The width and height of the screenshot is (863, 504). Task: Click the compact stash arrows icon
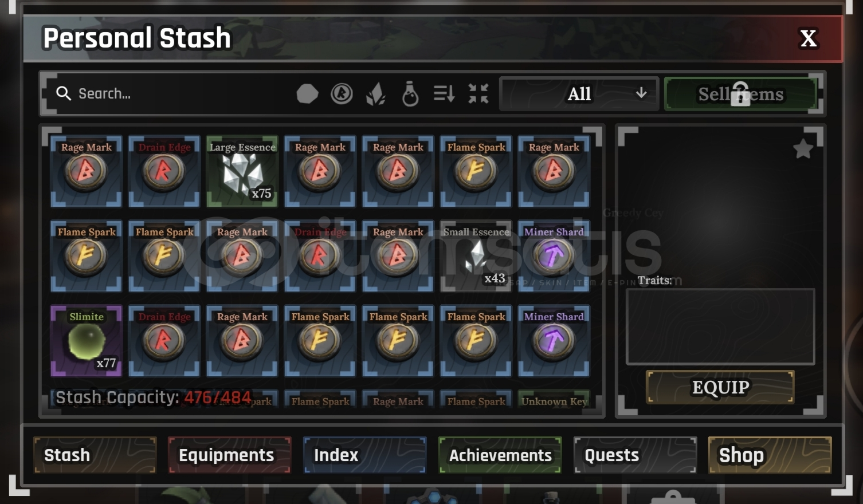[478, 93]
